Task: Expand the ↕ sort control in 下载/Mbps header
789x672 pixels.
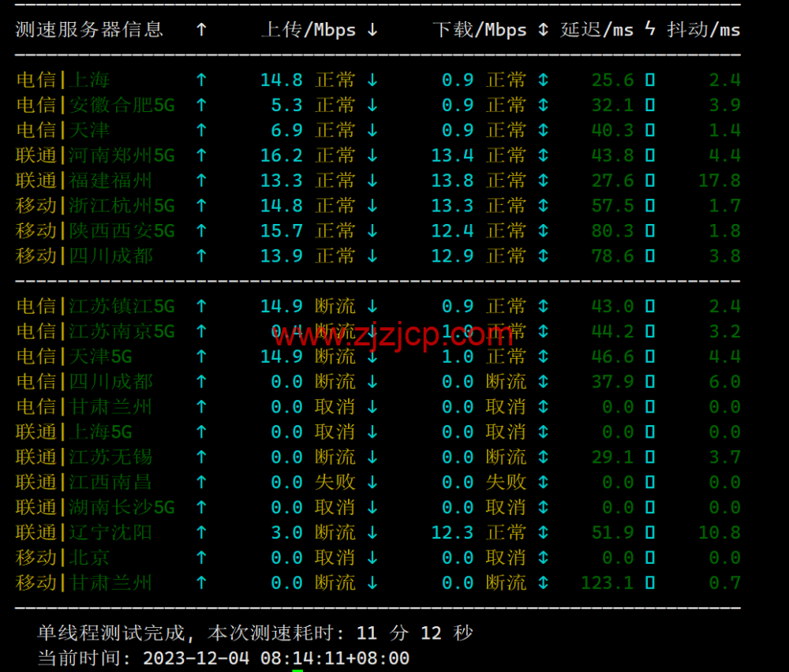Action: tap(543, 30)
